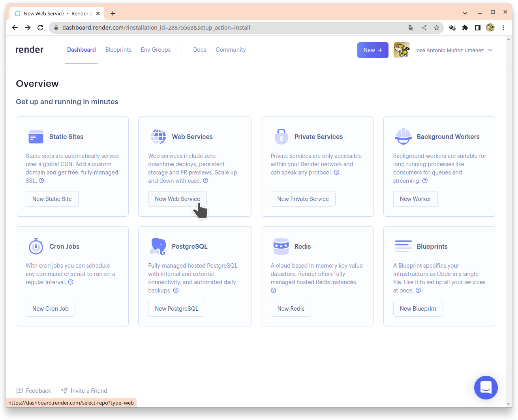Click the Chrome profile avatar icon
Screen dimensions: 518x420
pos(490,28)
